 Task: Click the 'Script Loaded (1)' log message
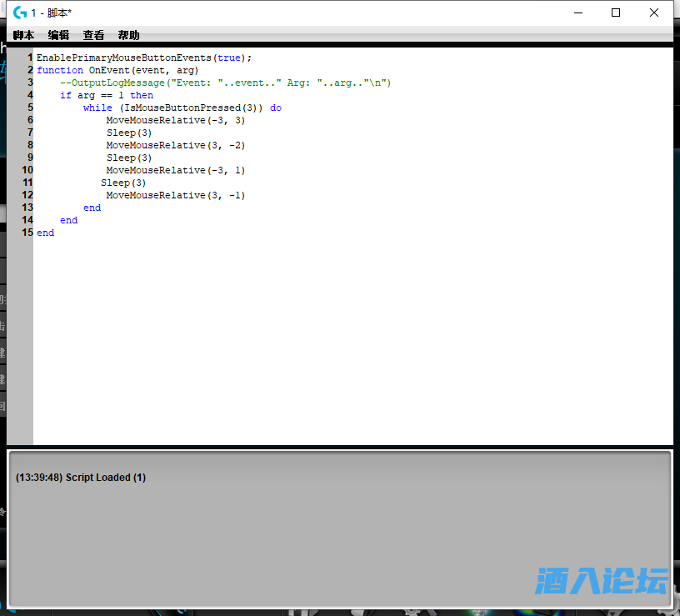(81, 478)
